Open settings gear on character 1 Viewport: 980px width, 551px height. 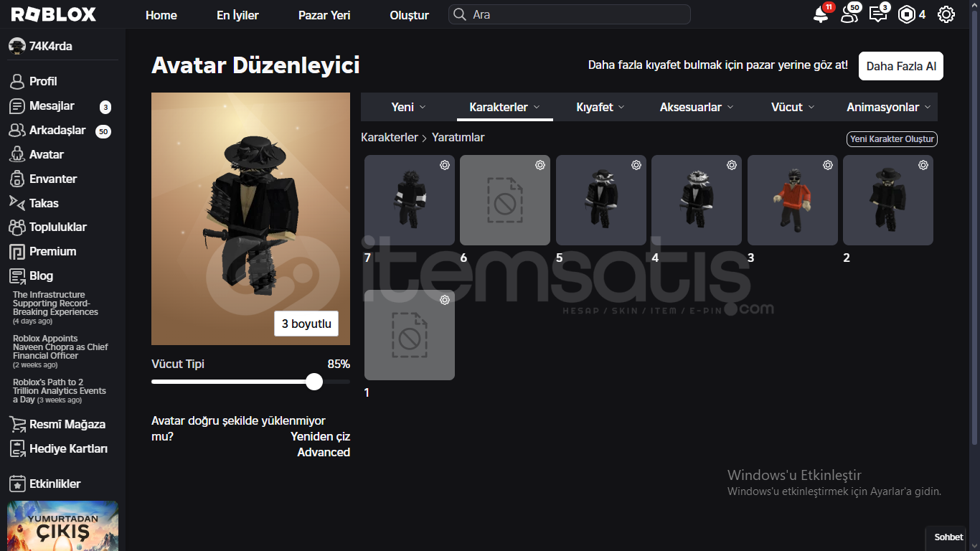point(445,300)
